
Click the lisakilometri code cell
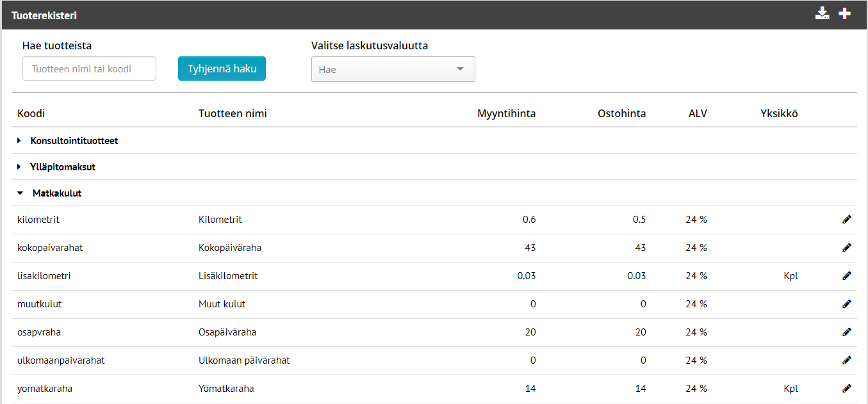point(44,276)
